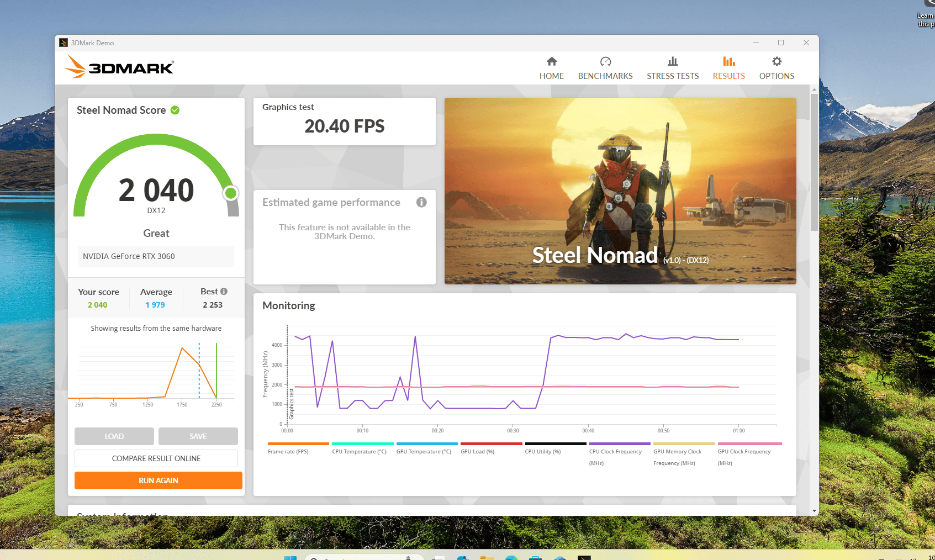This screenshot has height=560, width=935.
Task: Click the Great rating label
Action: coord(156,233)
